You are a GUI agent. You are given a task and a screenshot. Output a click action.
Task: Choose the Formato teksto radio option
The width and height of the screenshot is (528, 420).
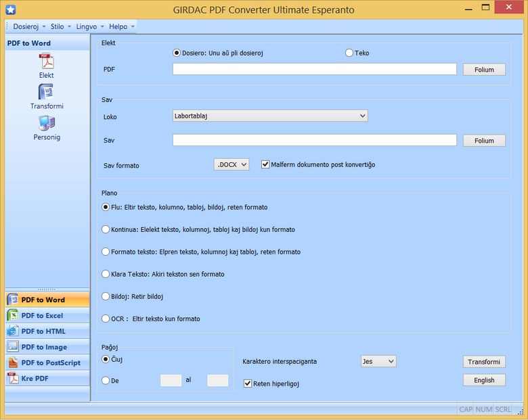tap(106, 252)
